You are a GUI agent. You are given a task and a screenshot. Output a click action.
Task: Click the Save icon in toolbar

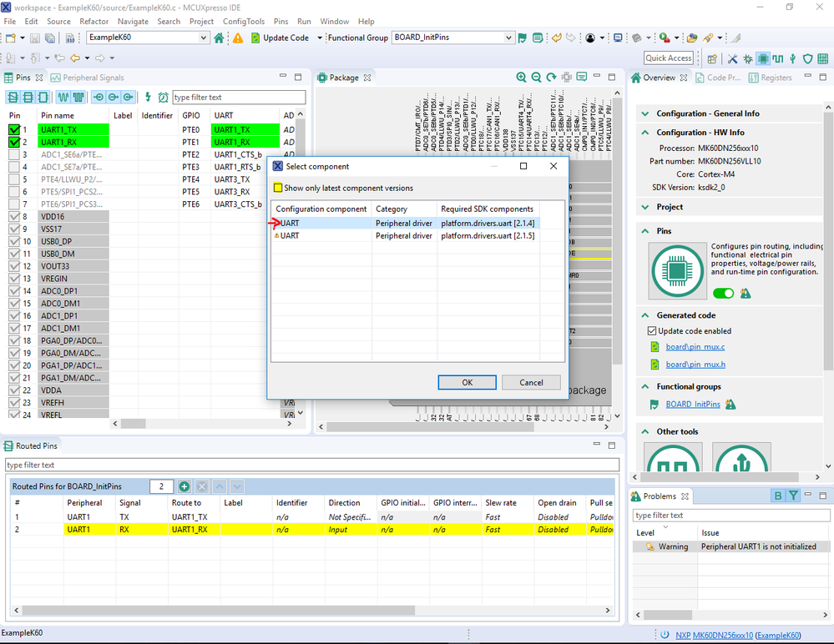(34, 38)
